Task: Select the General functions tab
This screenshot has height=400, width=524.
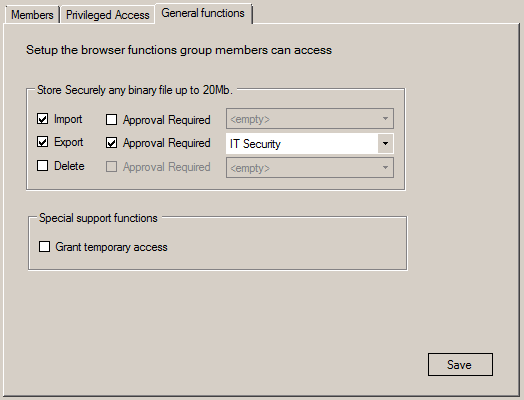Action: [x=203, y=13]
